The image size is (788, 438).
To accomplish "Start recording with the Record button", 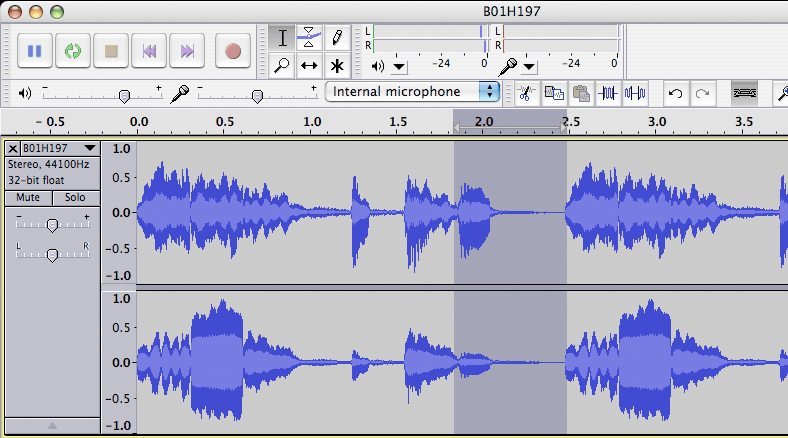I will pyautogui.click(x=233, y=51).
